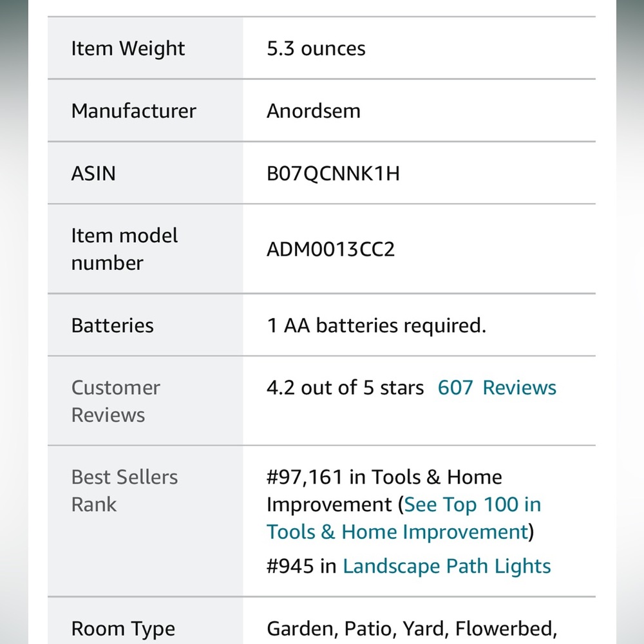Click the Customer Reviews row label
The height and width of the screenshot is (644, 644).
pos(115,401)
